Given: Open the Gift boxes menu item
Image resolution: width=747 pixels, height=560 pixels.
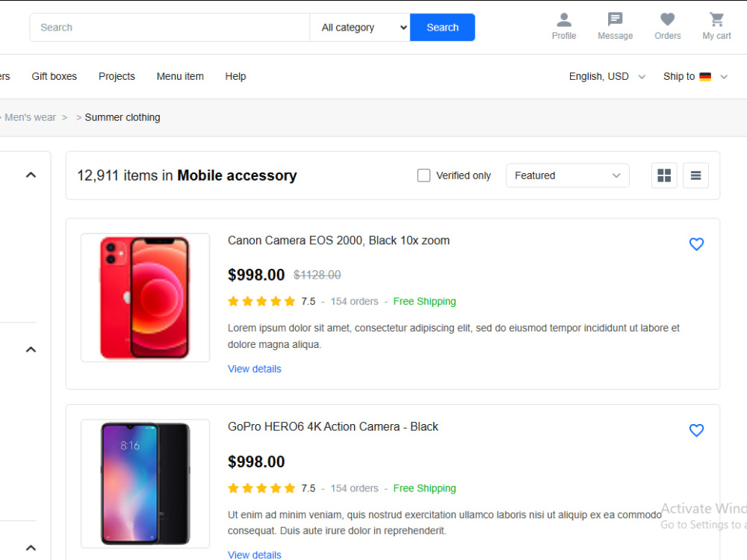Looking at the screenshot, I should 55,76.
